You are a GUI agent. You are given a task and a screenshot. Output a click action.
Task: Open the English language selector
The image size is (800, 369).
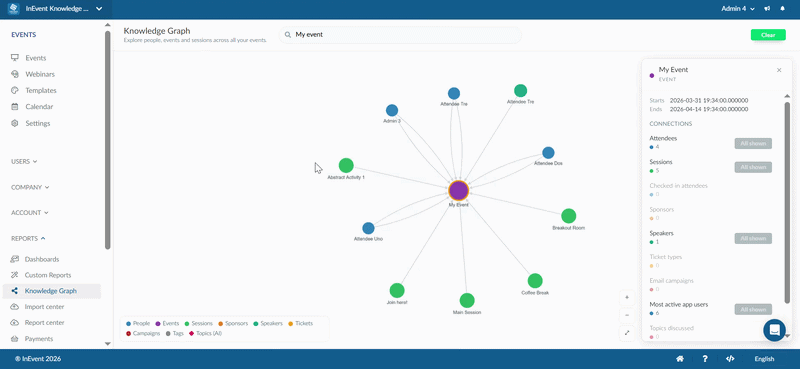point(764,359)
